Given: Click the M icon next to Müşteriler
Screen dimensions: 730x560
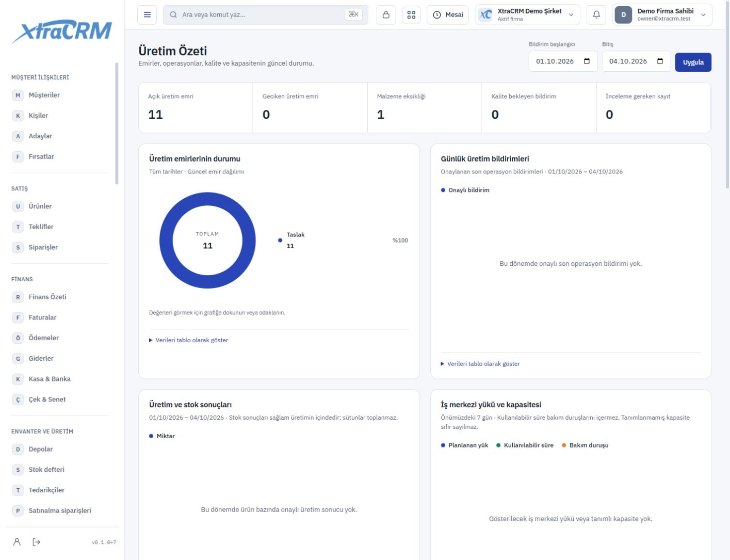Looking at the screenshot, I should tap(18, 95).
